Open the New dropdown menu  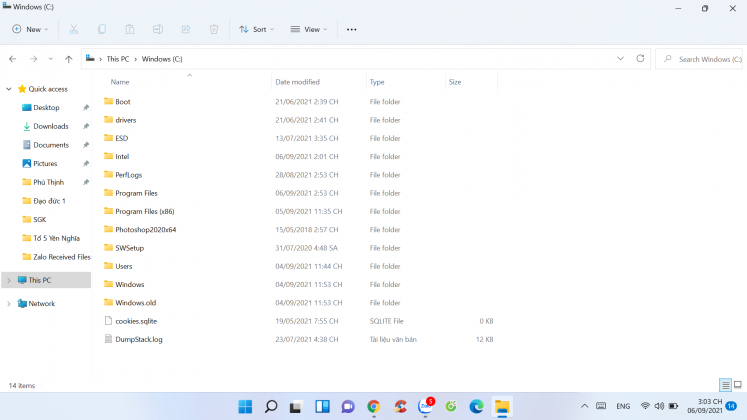[x=30, y=29]
